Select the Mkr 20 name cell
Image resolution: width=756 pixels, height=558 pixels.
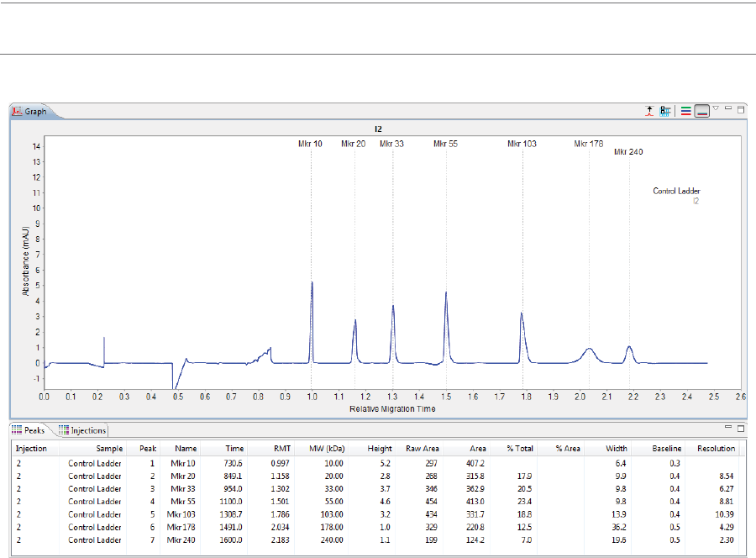183,476
